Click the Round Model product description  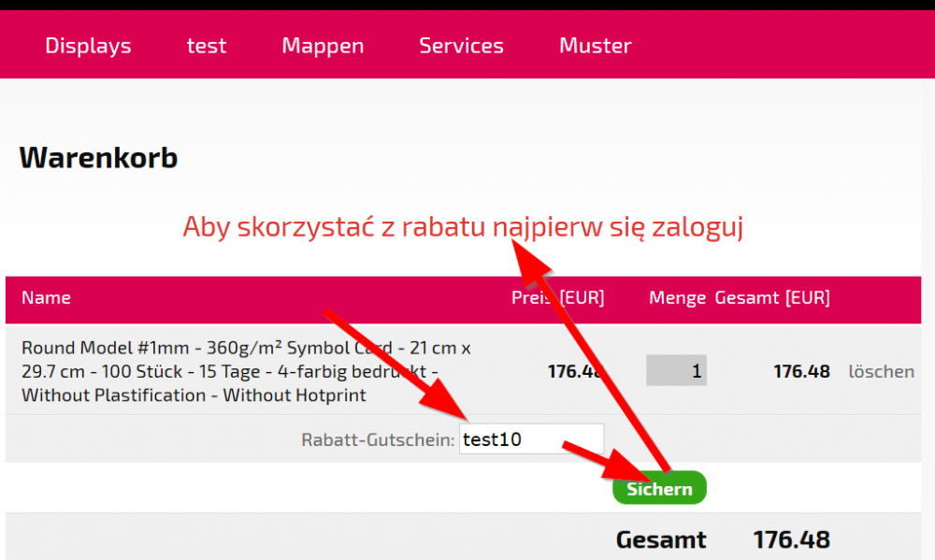pos(246,371)
